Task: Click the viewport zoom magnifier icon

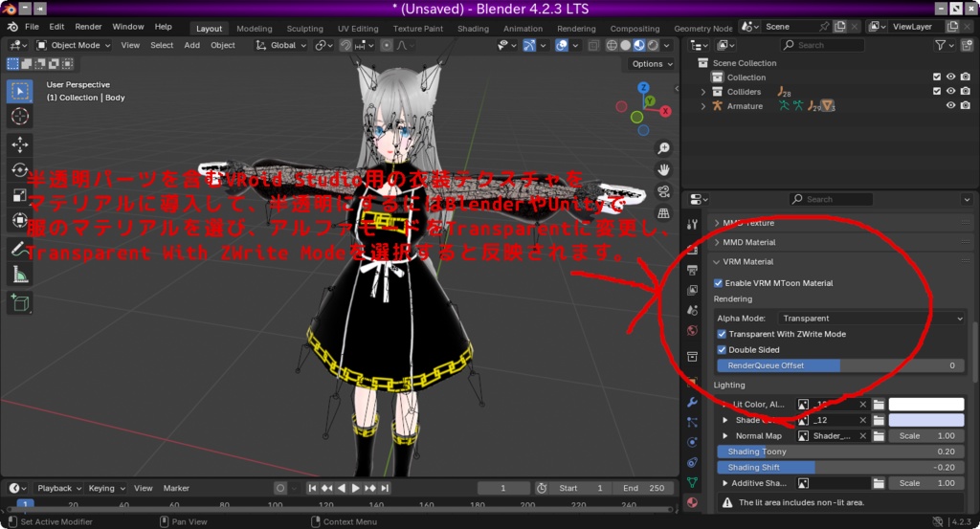Action: click(663, 148)
